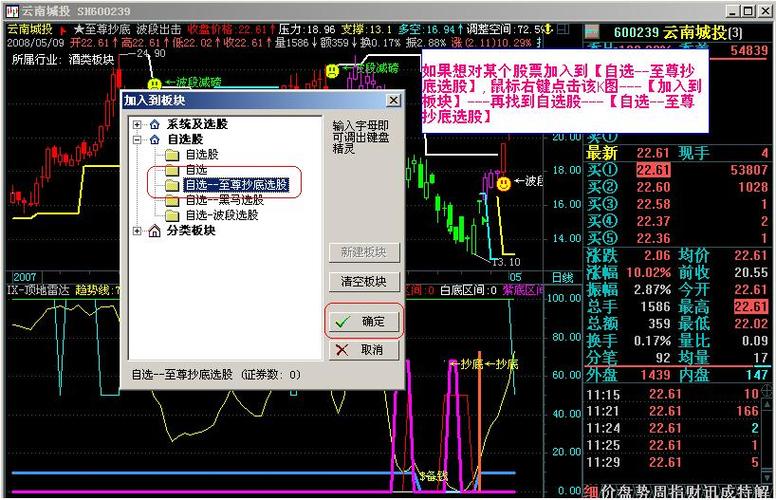The width and height of the screenshot is (776, 500).
Task: Click the 13.10 low price label
Action: (506, 262)
